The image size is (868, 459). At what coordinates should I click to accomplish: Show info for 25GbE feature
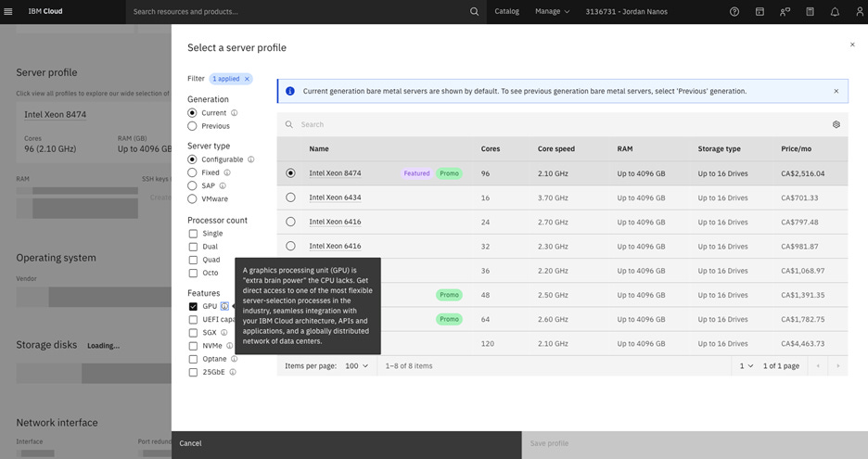(x=233, y=372)
